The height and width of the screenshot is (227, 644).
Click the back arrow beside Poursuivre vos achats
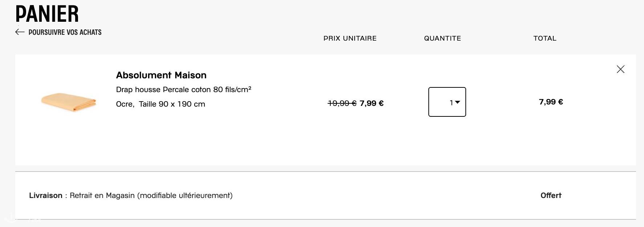tap(20, 32)
